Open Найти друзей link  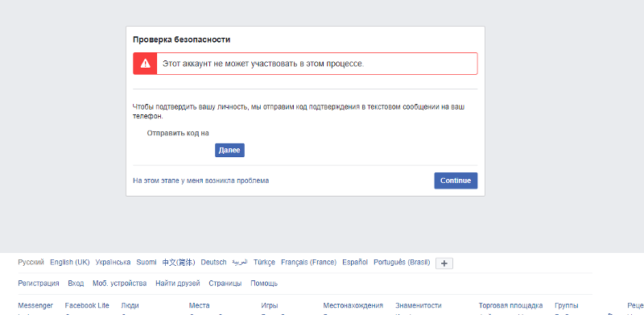coord(178,284)
